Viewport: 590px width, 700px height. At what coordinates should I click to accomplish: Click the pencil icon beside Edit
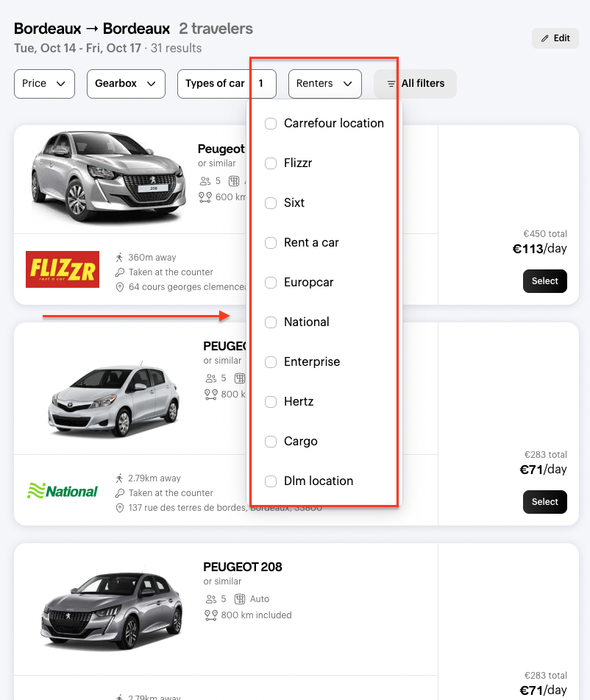pos(545,38)
